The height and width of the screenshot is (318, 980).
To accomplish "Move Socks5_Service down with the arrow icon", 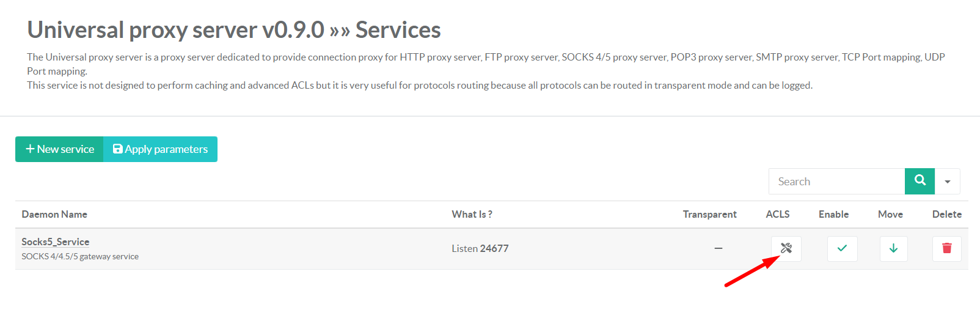I will click(x=893, y=248).
